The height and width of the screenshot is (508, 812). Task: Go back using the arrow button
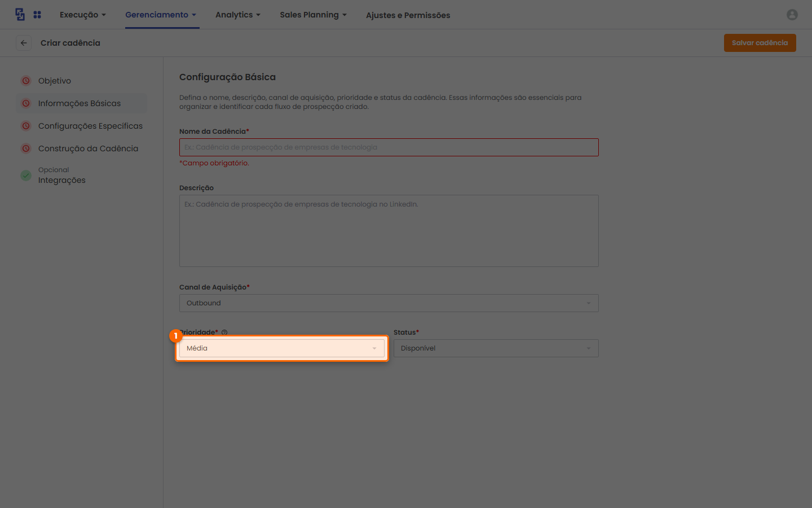click(x=24, y=43)
